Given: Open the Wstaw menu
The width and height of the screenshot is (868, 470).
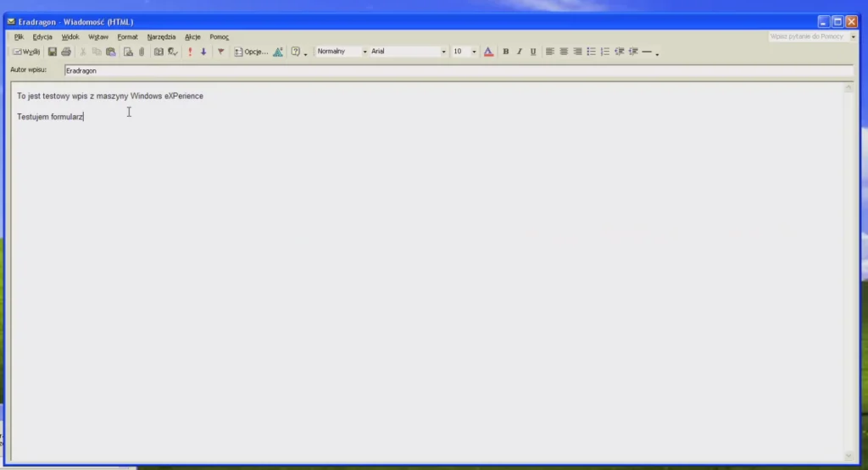Looking at the screenshot, I should point(98,37).
